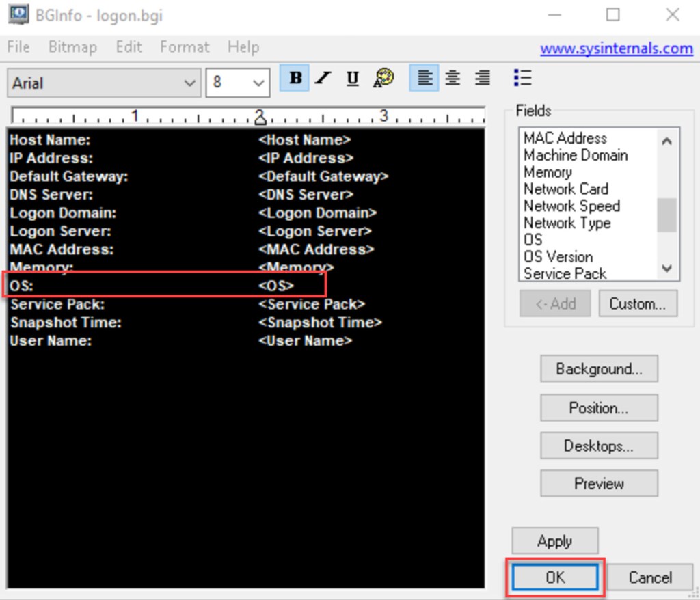Toggle Underline text formatting

pyautogui.click(x=352, y=78)
